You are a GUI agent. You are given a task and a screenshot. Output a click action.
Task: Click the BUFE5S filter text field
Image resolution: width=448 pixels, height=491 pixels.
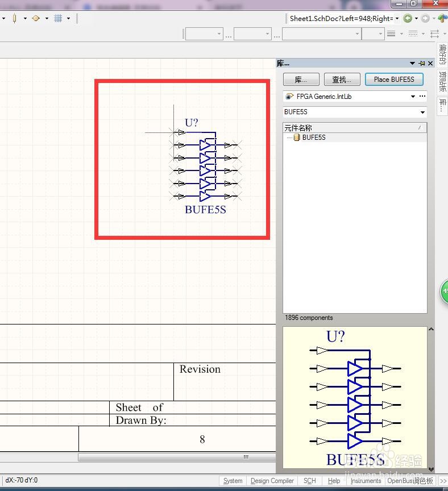[351, 112]
